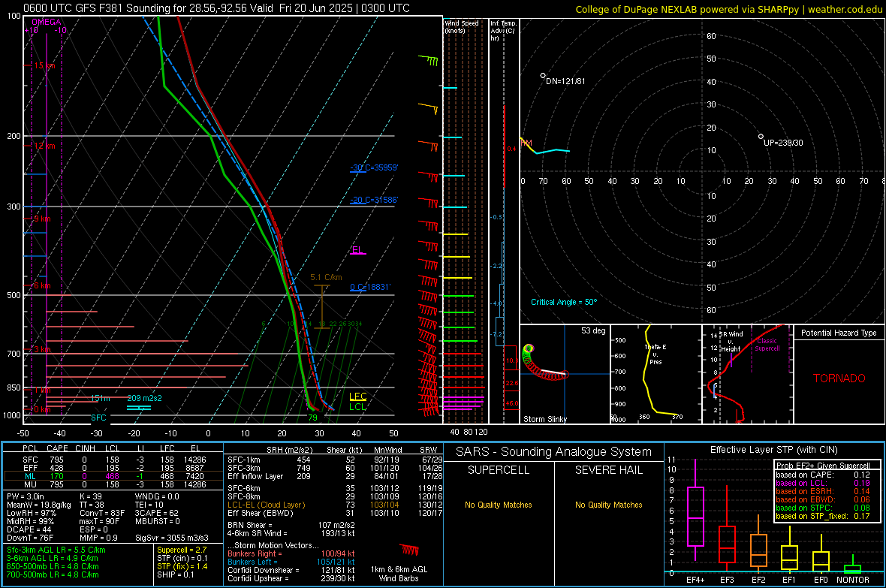Click the LowRH = 97% value
886x588 pixels.
tap(32, 513)
